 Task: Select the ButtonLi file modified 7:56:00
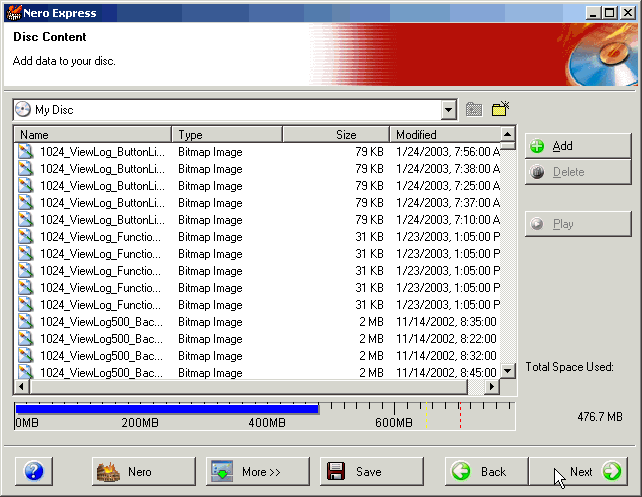(x=258, y=152)
